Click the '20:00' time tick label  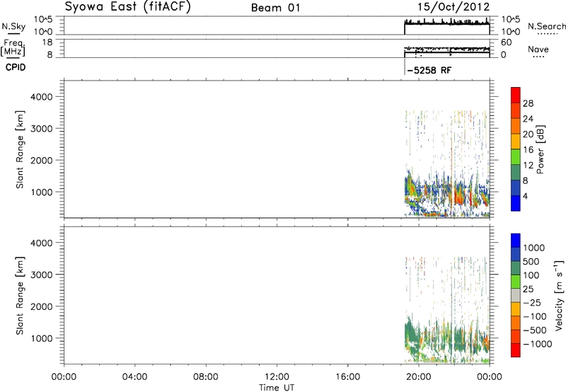click(418, 377)
